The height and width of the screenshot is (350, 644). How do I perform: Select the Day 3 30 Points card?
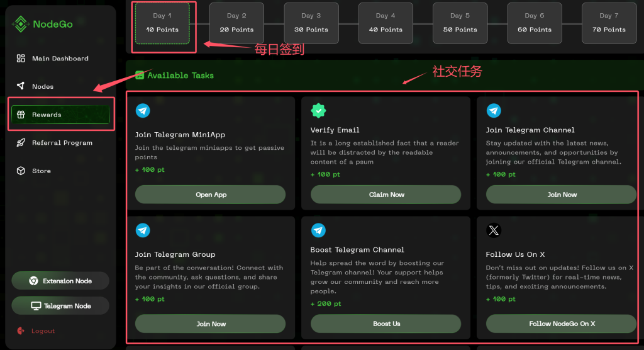(311, 23)
